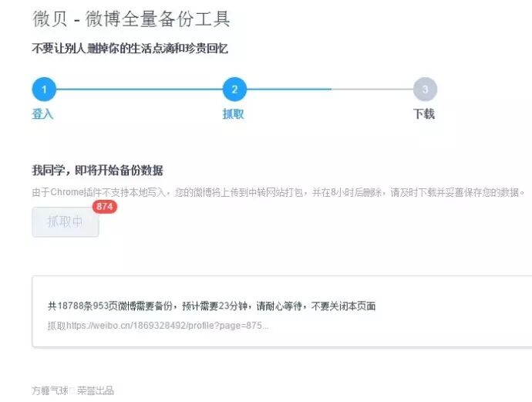Click the white status log panel
The image size is (532, 402).
(282, 312)
